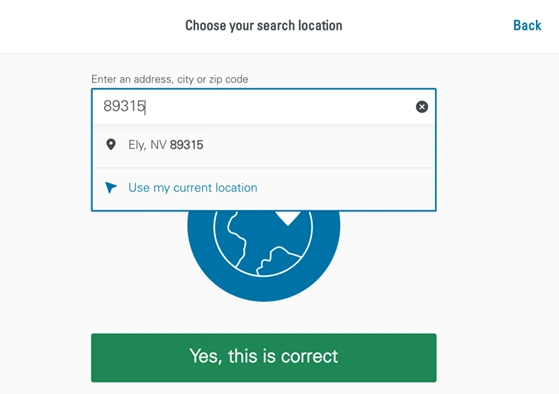Click the word 'location' in the current location link
The image size is (559, 394).
(237, 188)
